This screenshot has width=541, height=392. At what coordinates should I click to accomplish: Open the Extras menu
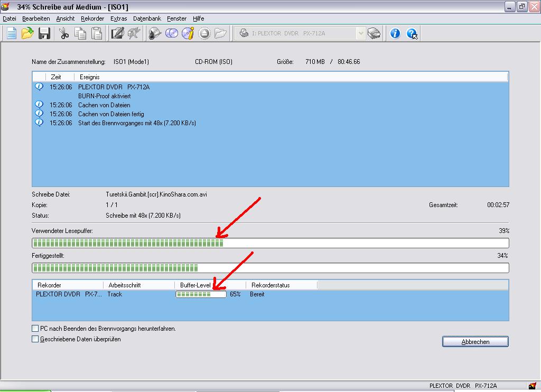119,18
